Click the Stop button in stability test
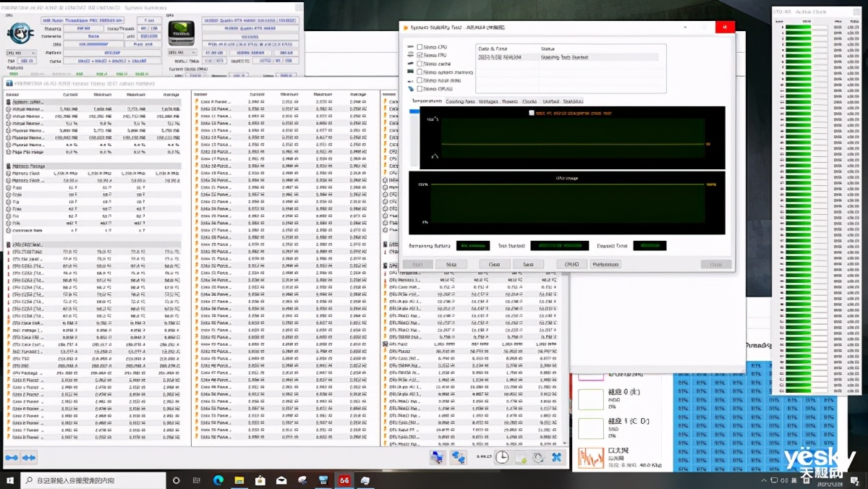This screenshot has width=868, height=489. [x=451, y=265]
